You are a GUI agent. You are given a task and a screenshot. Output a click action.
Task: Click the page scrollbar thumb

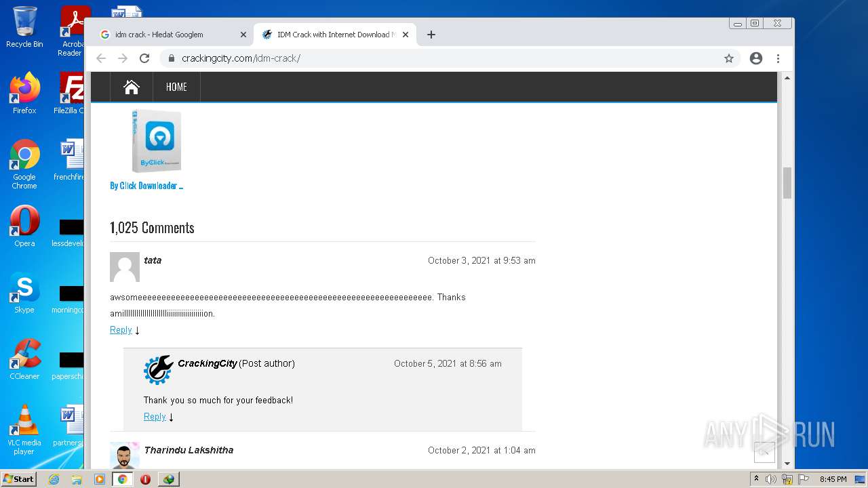pyautogui.click(x=787, y=183)
